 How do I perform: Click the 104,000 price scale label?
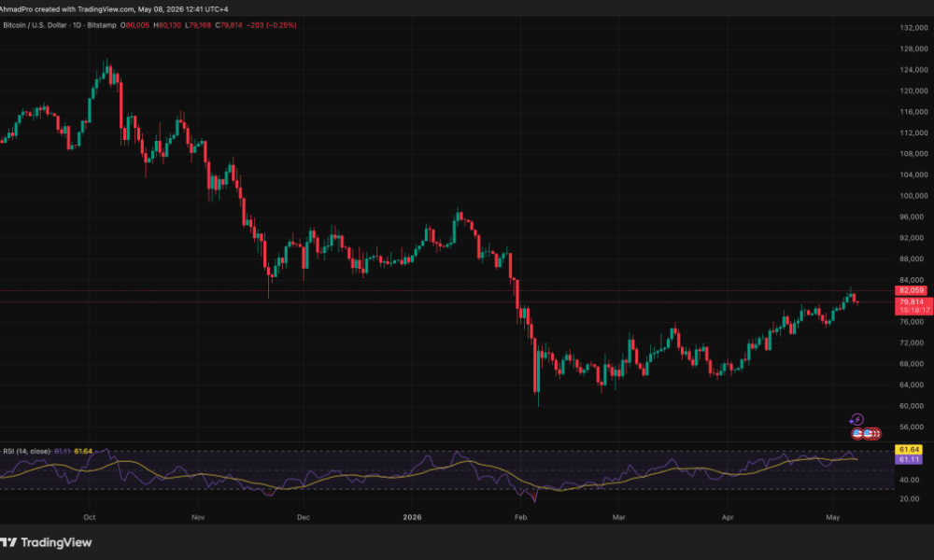[x=913, y=175]
